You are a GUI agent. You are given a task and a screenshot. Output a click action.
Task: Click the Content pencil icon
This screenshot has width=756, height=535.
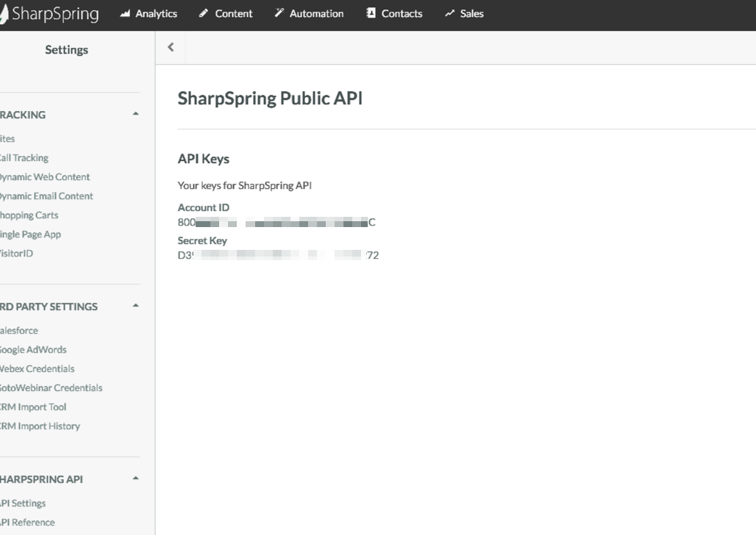pos(204,13)
